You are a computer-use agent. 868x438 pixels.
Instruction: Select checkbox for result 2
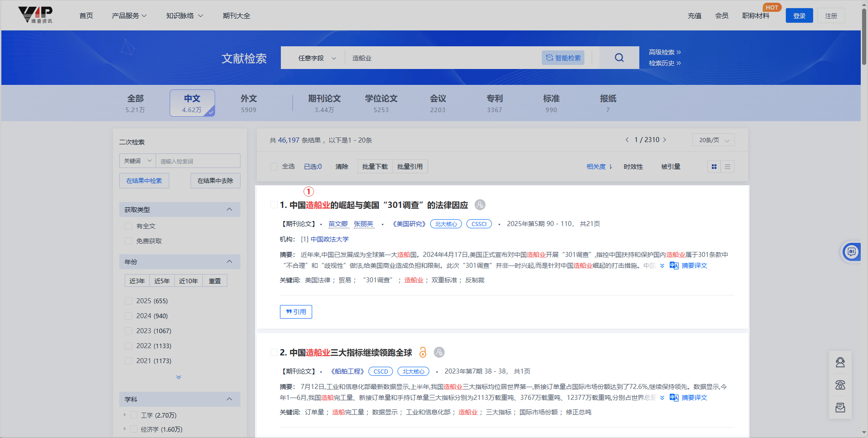[274, 352]
